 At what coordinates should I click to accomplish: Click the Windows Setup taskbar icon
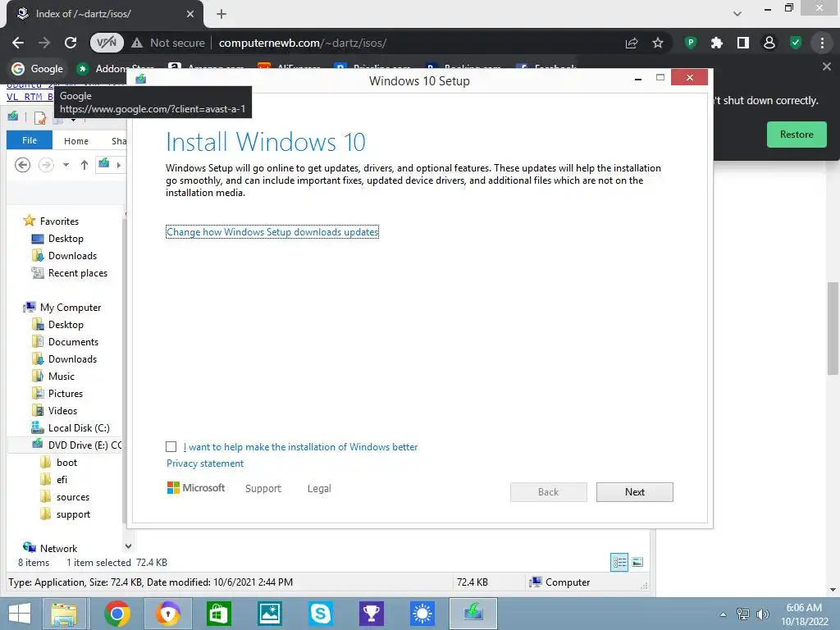(x=473, y=614)
